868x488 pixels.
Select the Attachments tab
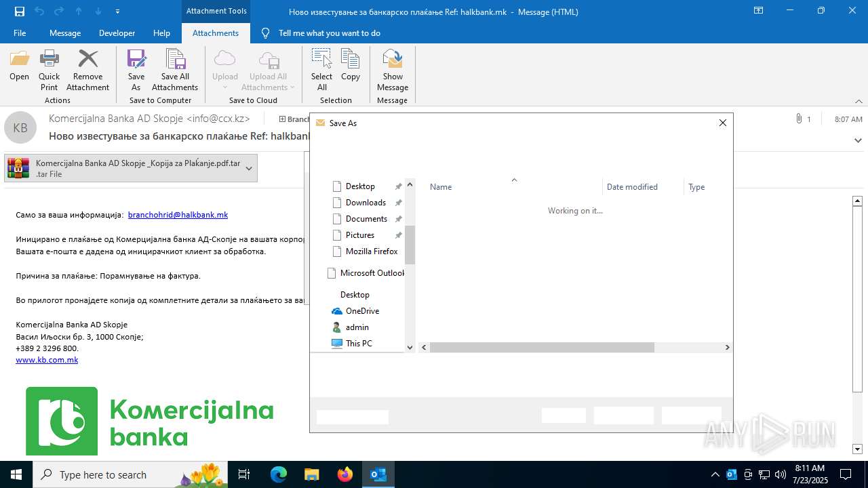pyautogui.click(x=216, y=33)
